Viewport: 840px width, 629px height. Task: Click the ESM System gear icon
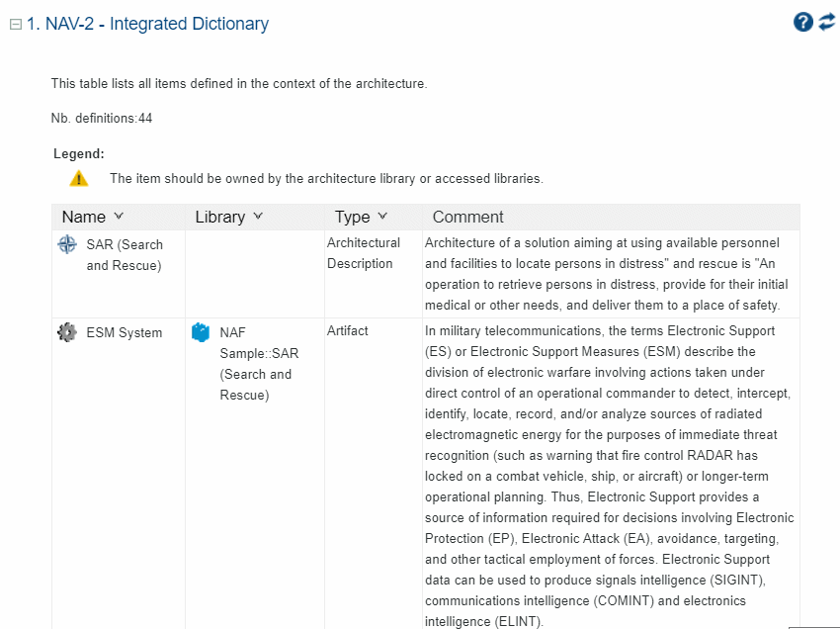[x=67, y=333]
